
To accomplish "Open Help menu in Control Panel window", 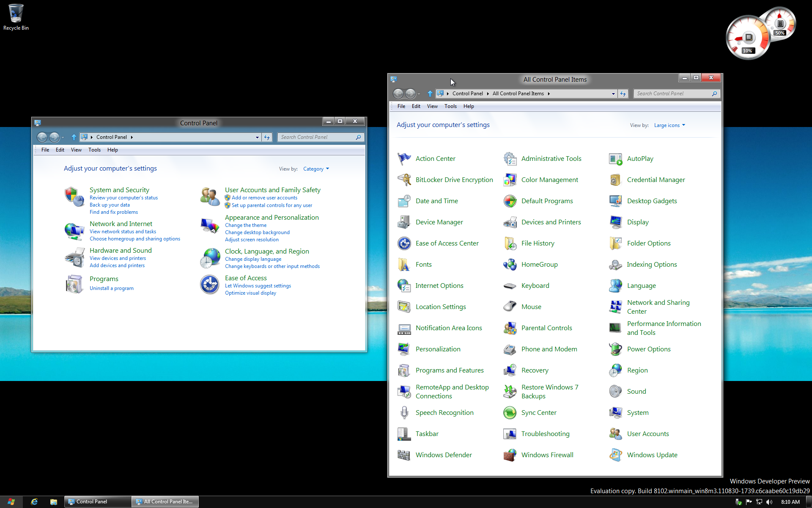I will (x=112, y=150).
